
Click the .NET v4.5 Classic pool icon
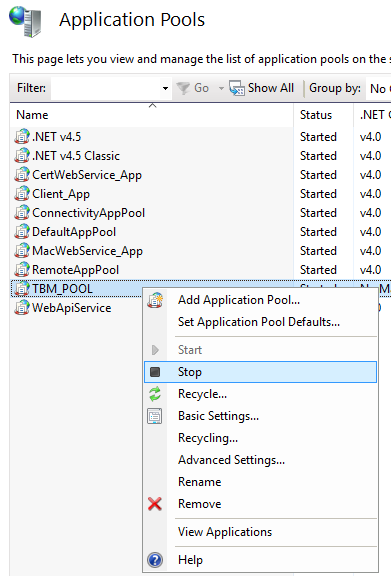click(22, 155)
